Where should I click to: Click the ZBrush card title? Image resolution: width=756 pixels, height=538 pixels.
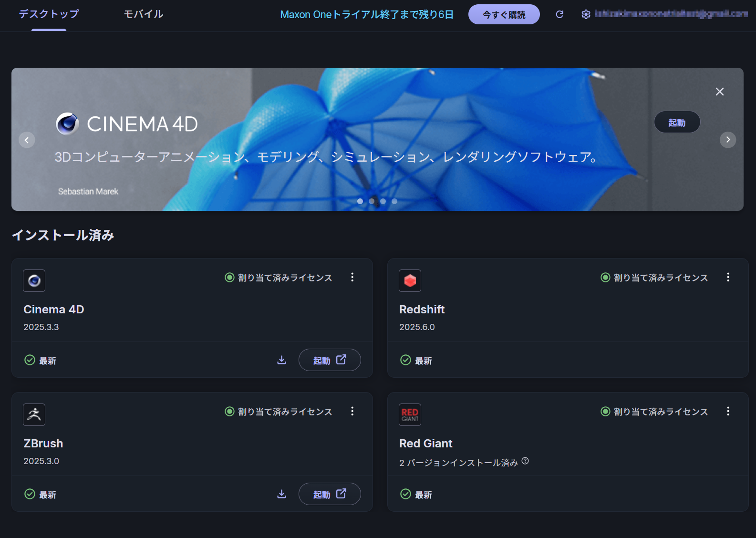[x=43, y=444]
